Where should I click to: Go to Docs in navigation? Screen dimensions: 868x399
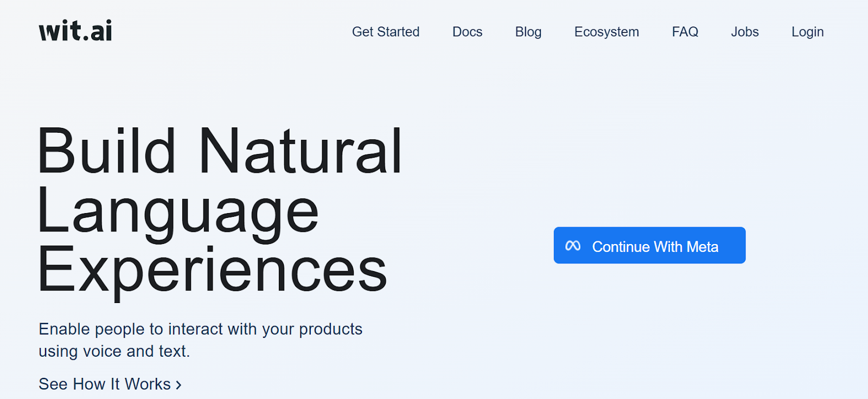[x=467, y=32]
